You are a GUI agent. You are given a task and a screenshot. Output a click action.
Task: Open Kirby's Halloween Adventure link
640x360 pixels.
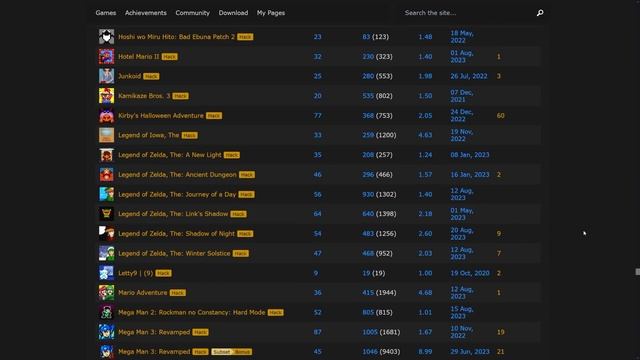161,116
